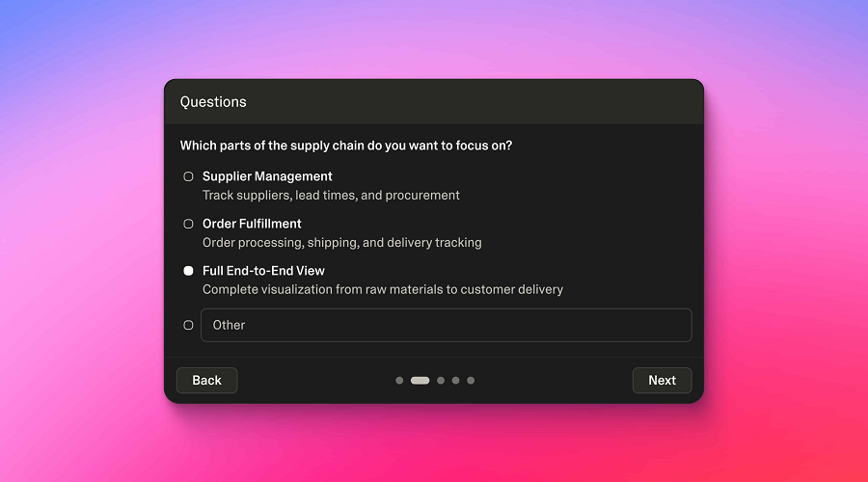
Task: Jump to the last pagination dot
Action: 471,381
